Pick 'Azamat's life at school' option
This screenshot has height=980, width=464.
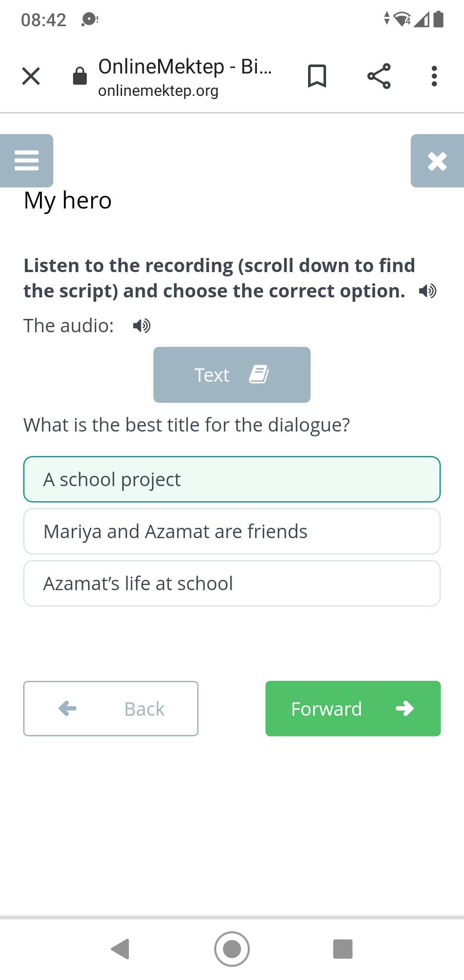point(232,583)
